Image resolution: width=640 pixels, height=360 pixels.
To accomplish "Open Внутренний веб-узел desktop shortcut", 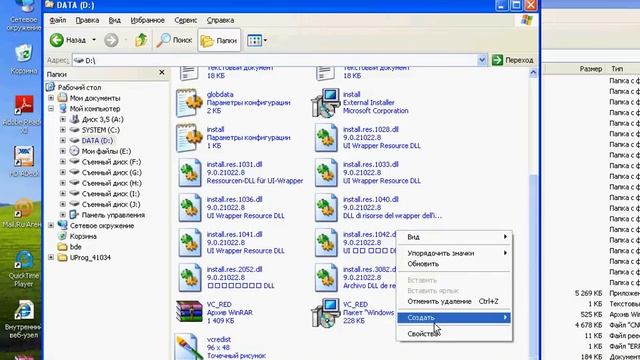I will pyautogui.click(x=23, y=320).
